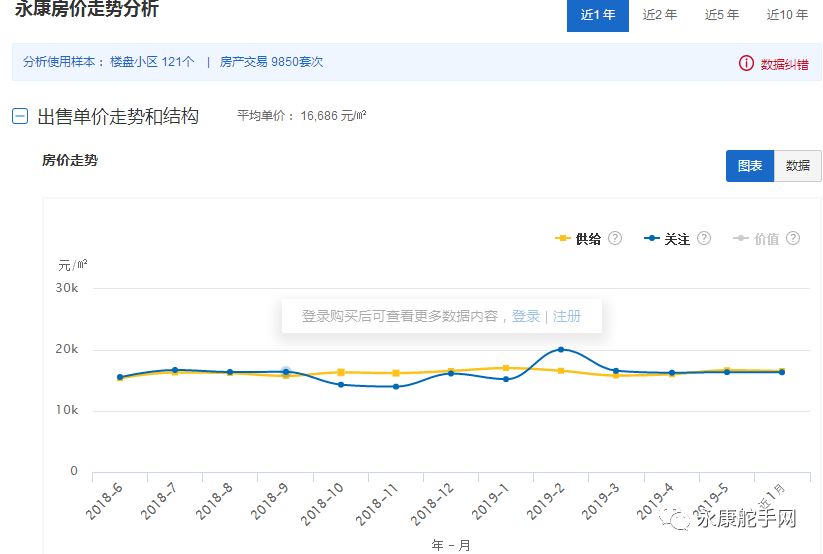
Task: Toggle the 关注 series in legend
Action: tap(667, 239)
